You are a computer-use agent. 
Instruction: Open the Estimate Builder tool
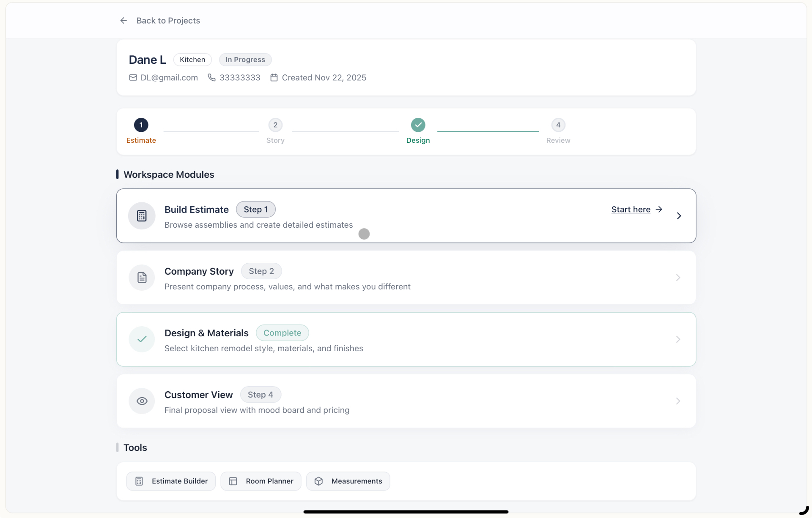pyautogui.click(x=171, y=481)
